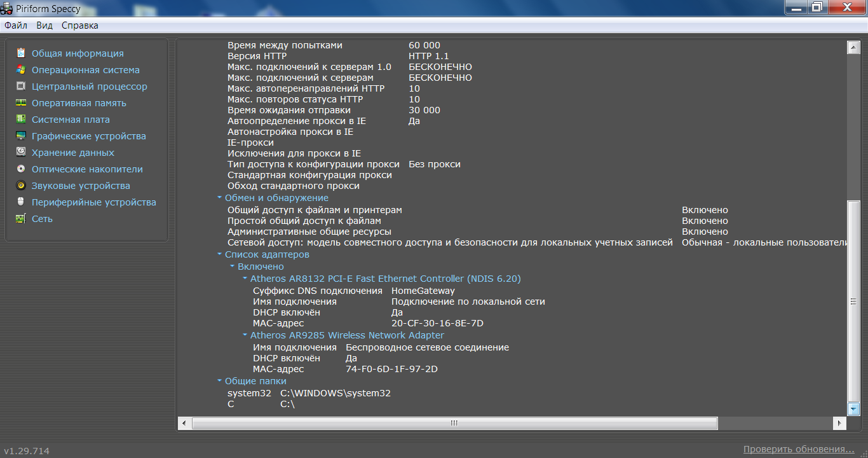
Task: Click the Системная плата motherboard icon
Action: point(21,120)
